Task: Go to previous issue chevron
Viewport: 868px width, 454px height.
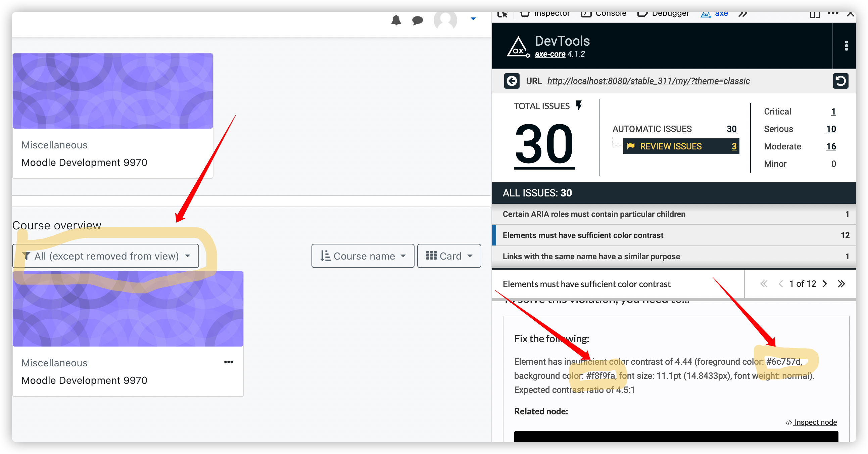Action: click(x=780, y=284)
